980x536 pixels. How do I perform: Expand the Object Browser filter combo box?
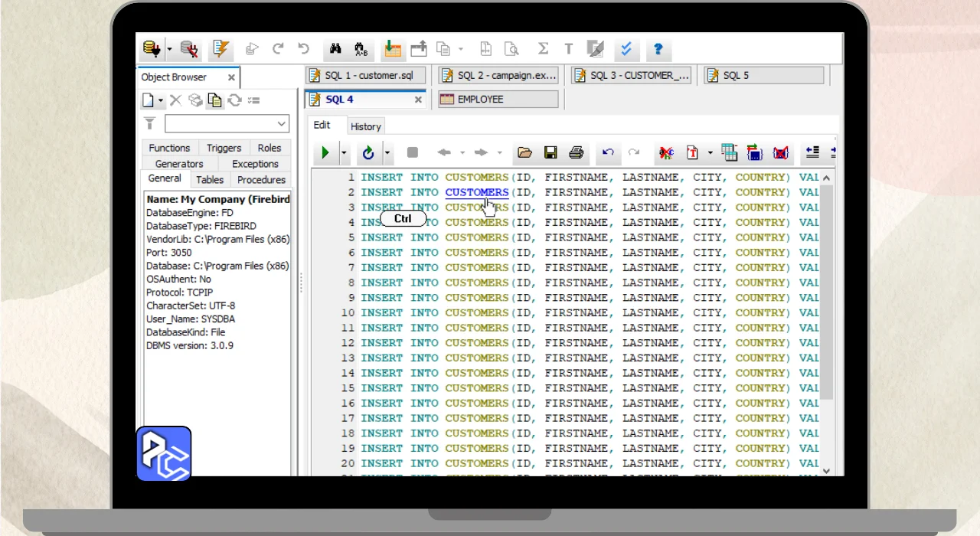point(281,124)
